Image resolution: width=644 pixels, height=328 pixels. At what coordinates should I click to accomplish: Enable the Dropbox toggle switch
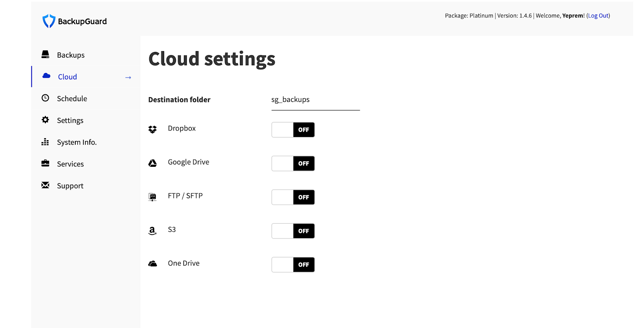(x=293, y=130)
